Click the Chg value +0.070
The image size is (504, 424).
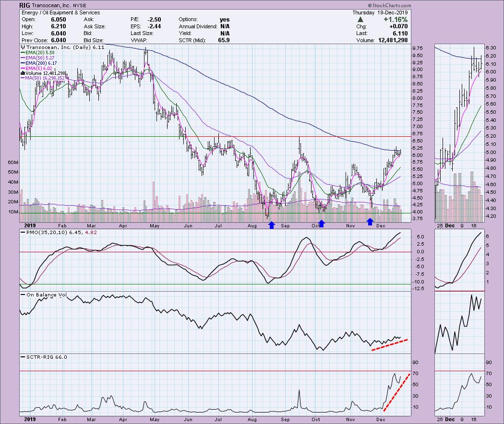pos(398,27)
